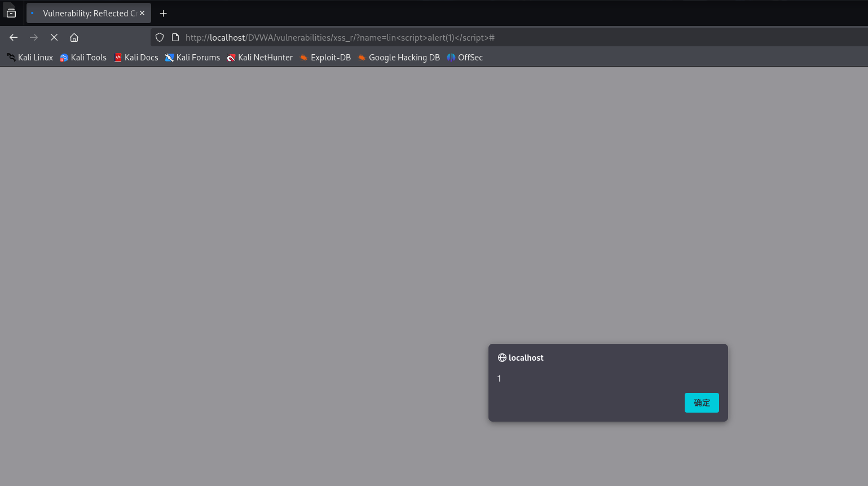The width and height of the screenshot is (868, 486).
Task: Open Kali NetHunter bookmark
Action: 260,58
